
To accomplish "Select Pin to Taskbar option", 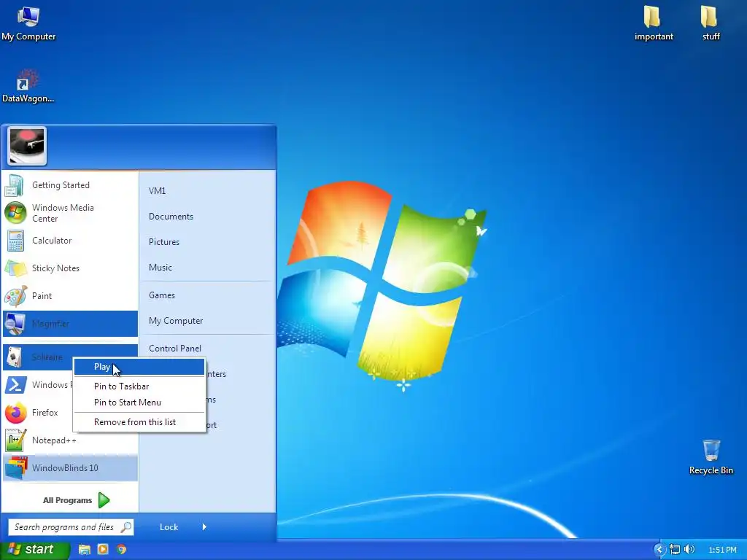I will pos(139,386).
